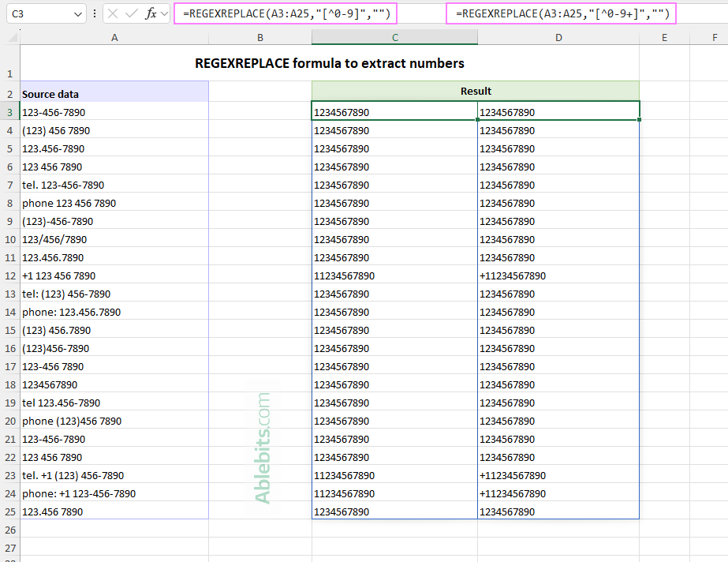Select row 12 header
728x562 pixels.
(x=9, y=276)
